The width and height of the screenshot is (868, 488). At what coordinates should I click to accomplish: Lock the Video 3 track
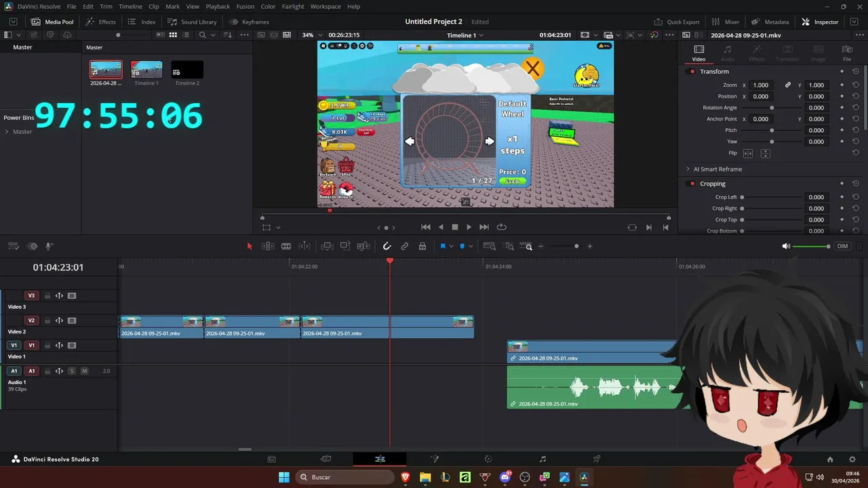(47, 296)
